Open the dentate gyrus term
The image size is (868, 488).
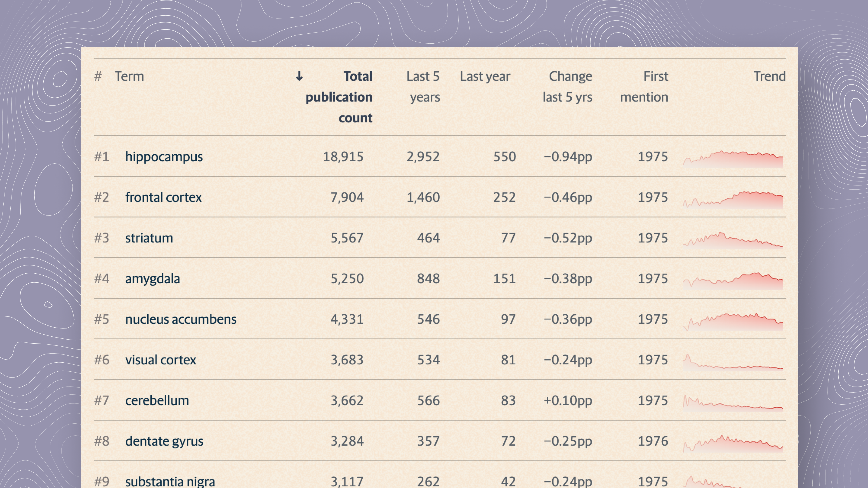pos(164,441)
